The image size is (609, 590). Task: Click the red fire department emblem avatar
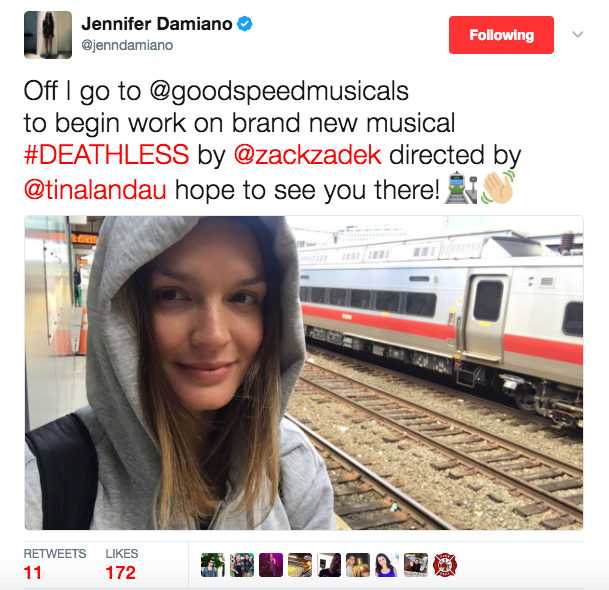click(x=445, y=565)
